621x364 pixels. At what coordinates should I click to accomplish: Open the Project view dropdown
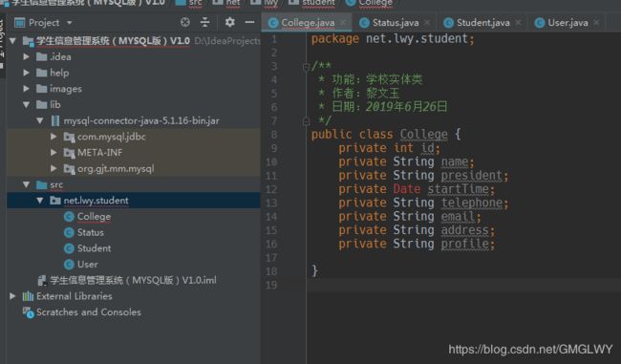[70, 23]
